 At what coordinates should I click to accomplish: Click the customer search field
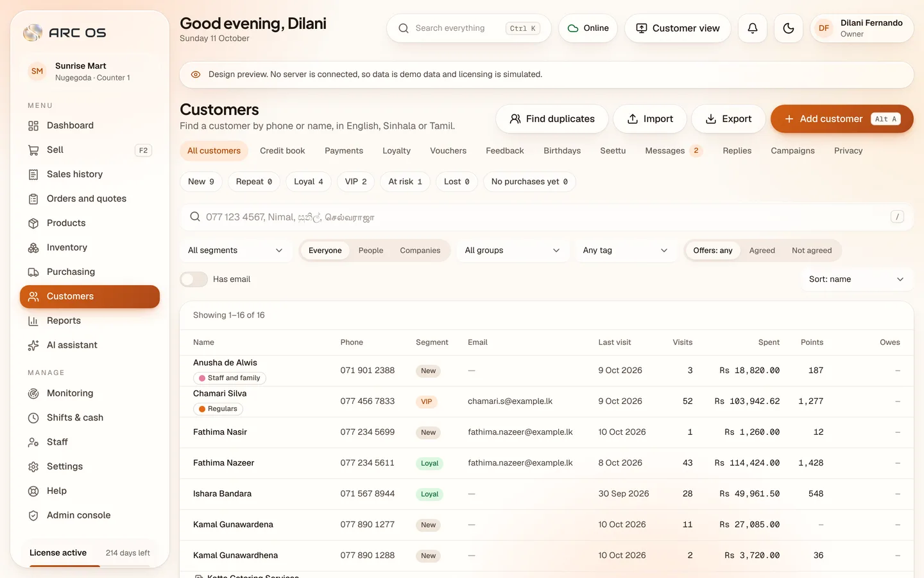pos(547,217)
